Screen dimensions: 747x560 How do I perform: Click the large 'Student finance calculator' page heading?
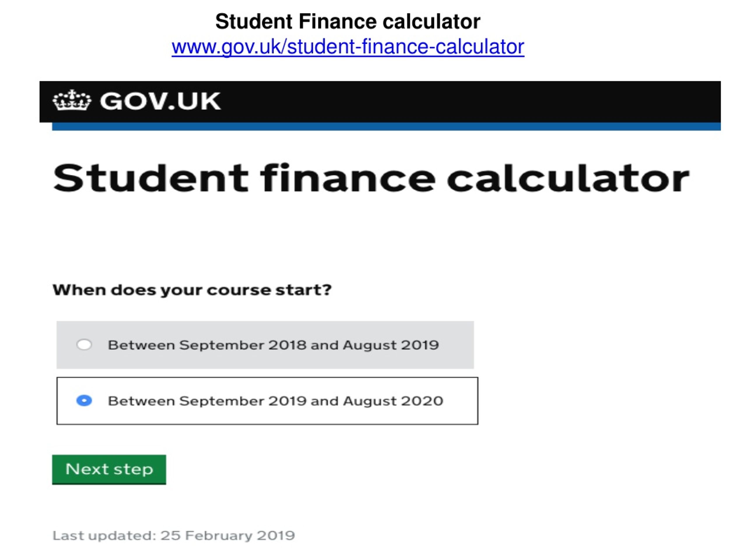pyautogui.click(x=371, y=178)
